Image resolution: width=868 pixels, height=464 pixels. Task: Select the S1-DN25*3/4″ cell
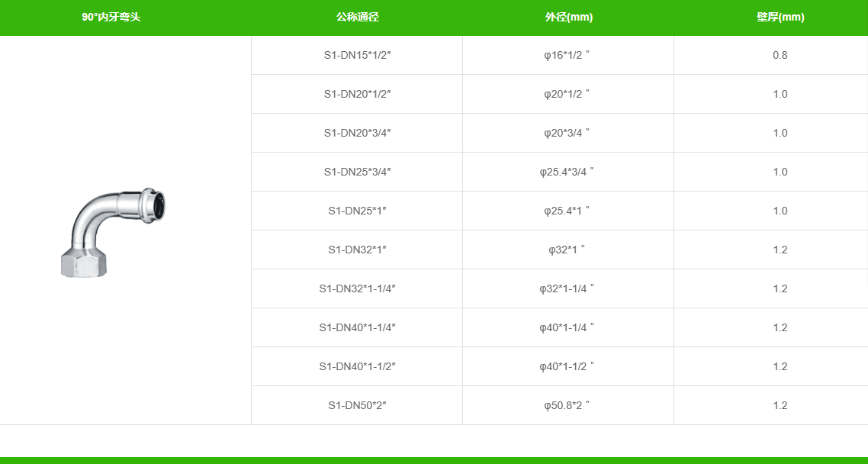point(357,172)
